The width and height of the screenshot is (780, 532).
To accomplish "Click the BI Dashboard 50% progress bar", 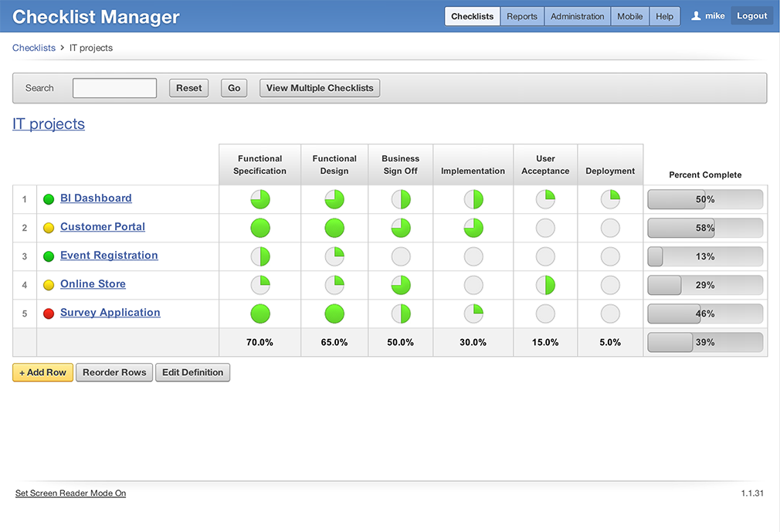I will pos(704,200).
